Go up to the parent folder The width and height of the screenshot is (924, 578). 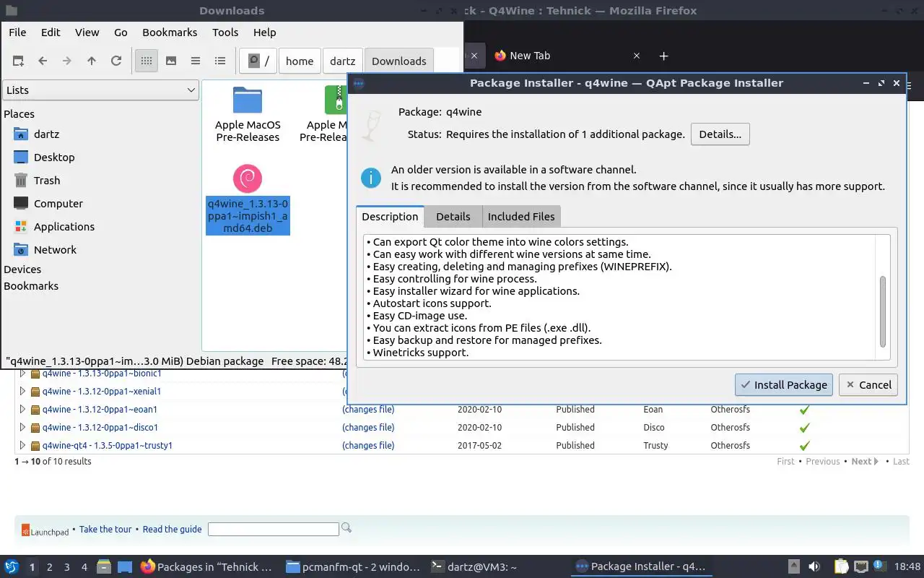tap(92, 61)
